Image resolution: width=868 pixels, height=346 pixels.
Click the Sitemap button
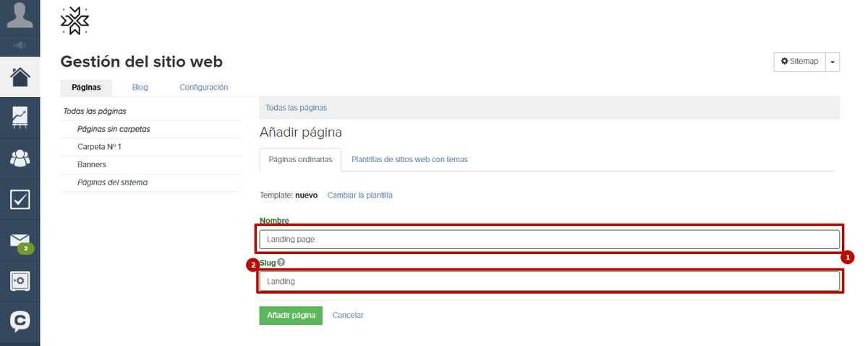[799, 62]
